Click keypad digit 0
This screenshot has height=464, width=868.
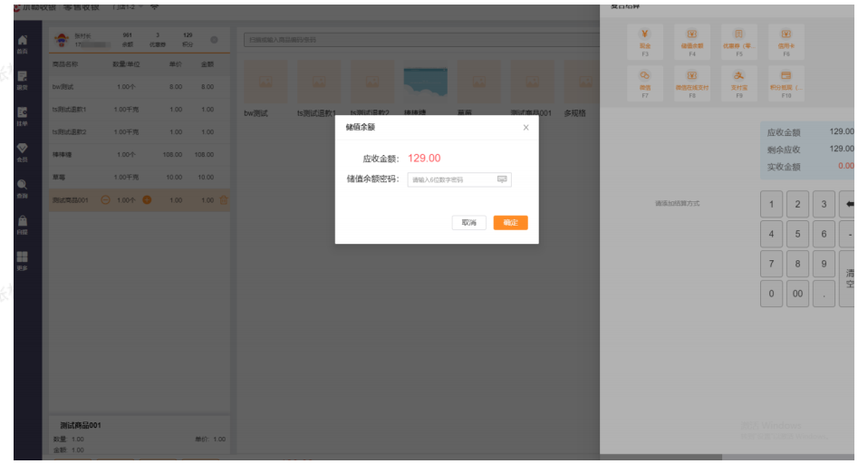click(771, 294)
